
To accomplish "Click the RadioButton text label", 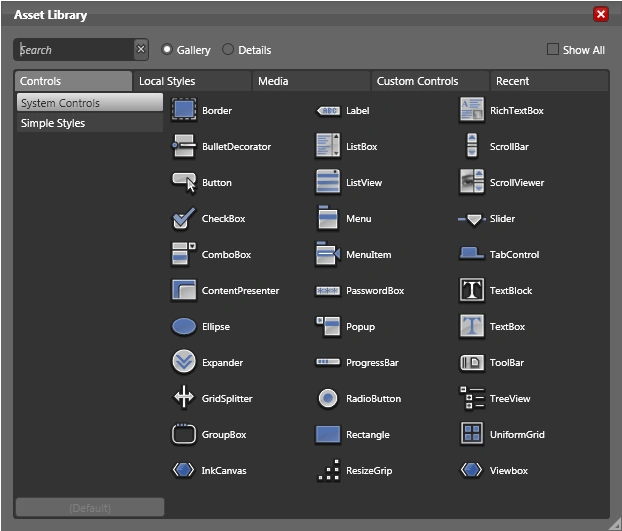I will click(373, 399).
